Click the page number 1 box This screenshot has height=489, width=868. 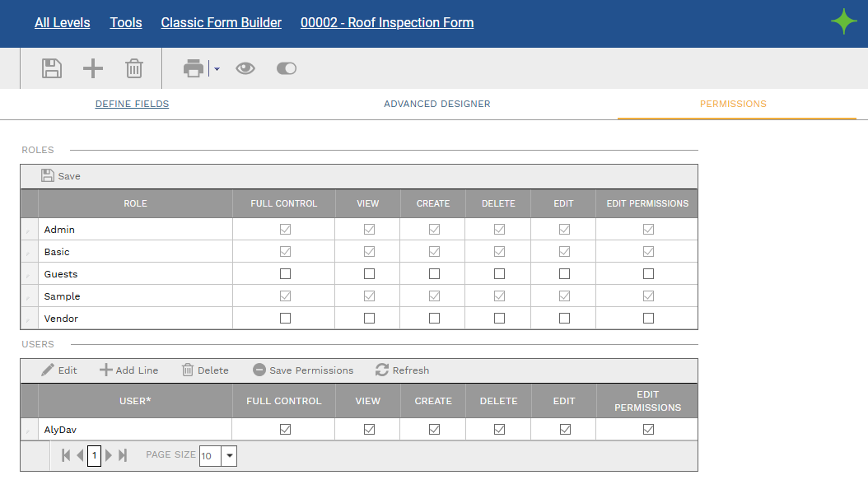pyautogui.click(x=94, y=455)
